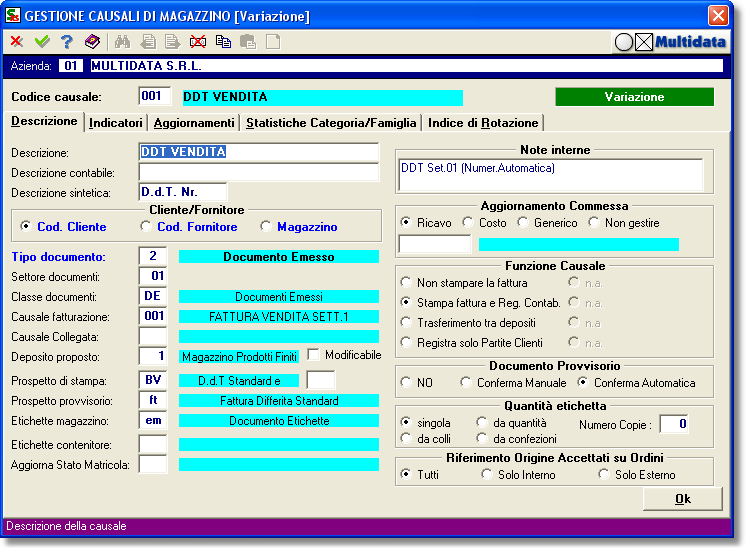Close the window with red X button
The height and width of the screenshot is (550, 746).
[x=718, y=15]
